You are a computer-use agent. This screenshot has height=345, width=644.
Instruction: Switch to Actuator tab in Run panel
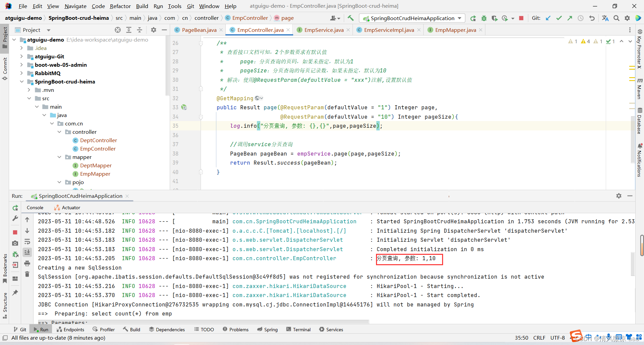(67, 208)
